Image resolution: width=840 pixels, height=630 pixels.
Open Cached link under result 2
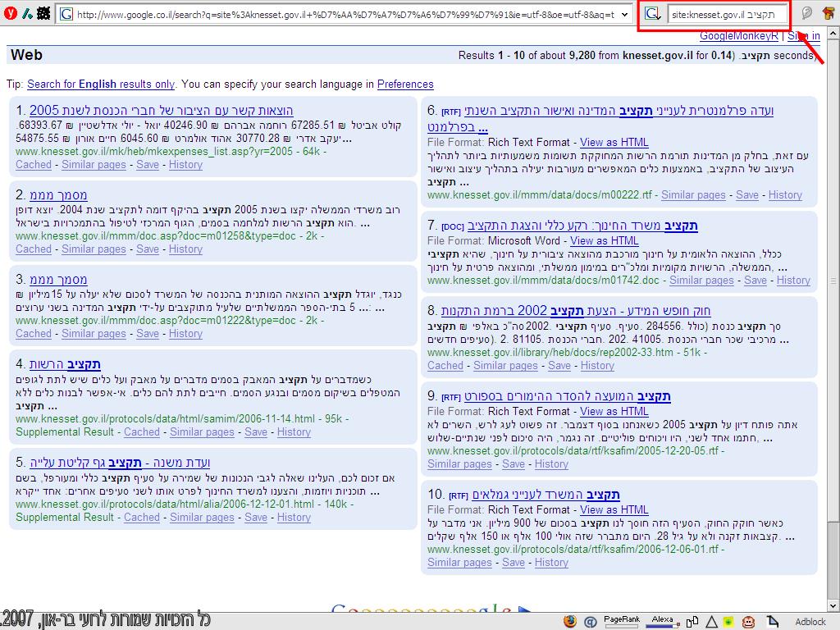pos(33,249)
